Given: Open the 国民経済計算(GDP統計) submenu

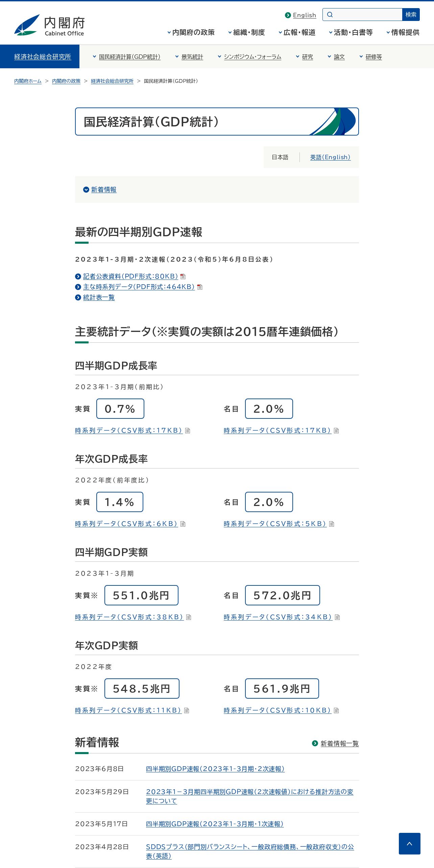Looking at the screenshot, I should coord(127,57).
